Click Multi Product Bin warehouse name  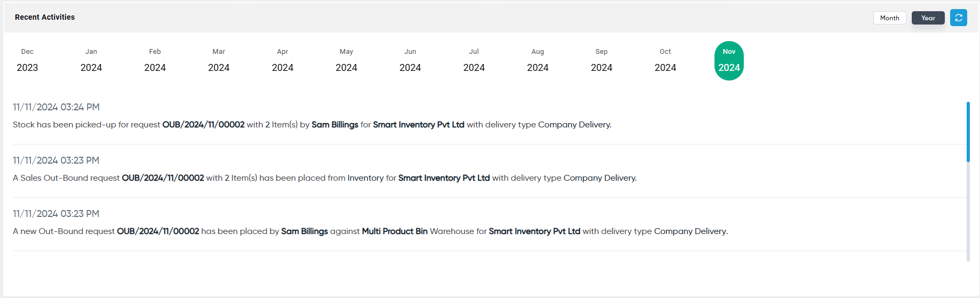tap(395, 231)
